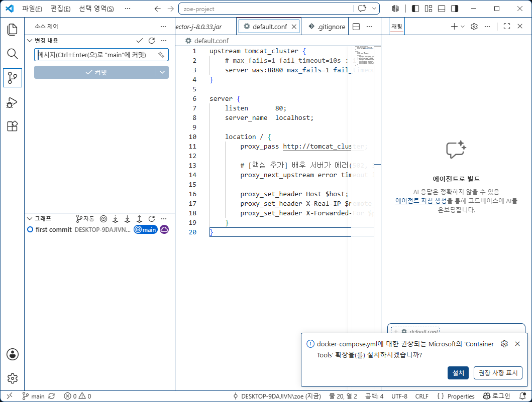Open title bar overflow menu ellipsis
Image resolution: width=532 pixels, height=402 pixels.
[128, 9]
